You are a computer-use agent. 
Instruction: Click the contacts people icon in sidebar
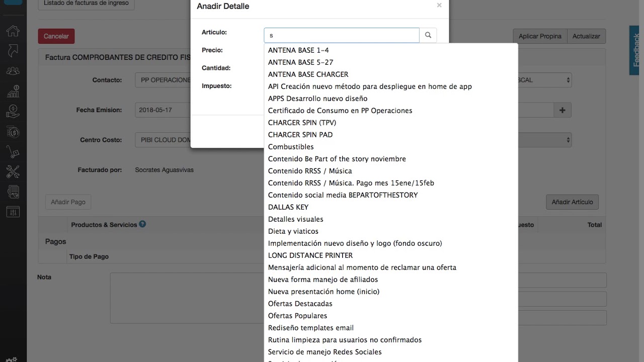click(x=13, y=71)
